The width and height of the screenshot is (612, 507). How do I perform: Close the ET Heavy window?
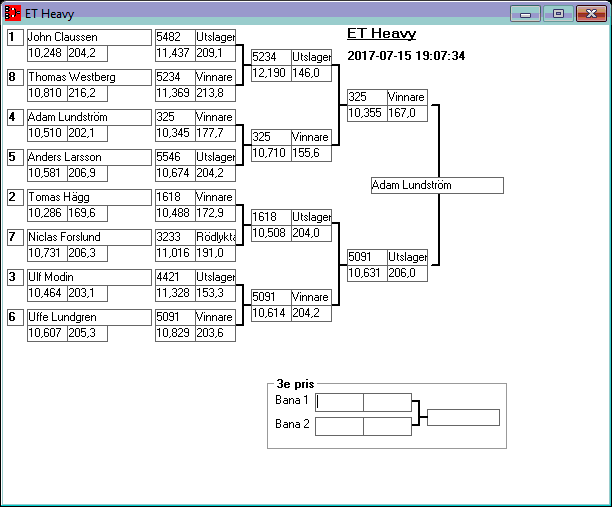coord(590,14)
